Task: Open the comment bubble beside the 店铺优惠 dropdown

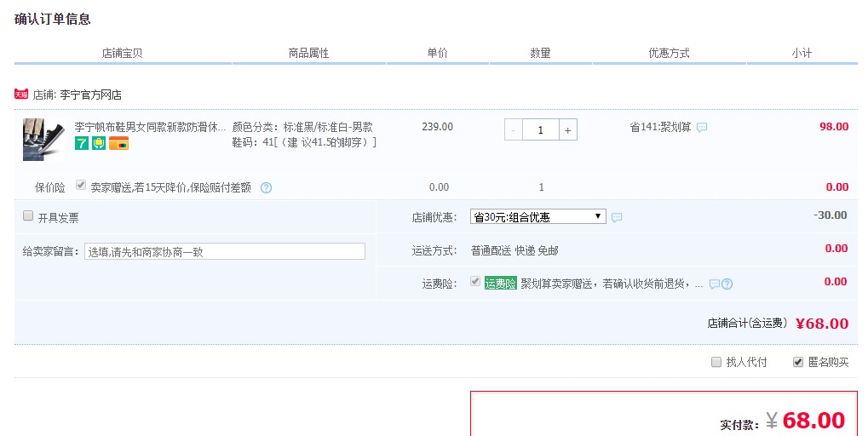Action: click(x=617, y=217)
